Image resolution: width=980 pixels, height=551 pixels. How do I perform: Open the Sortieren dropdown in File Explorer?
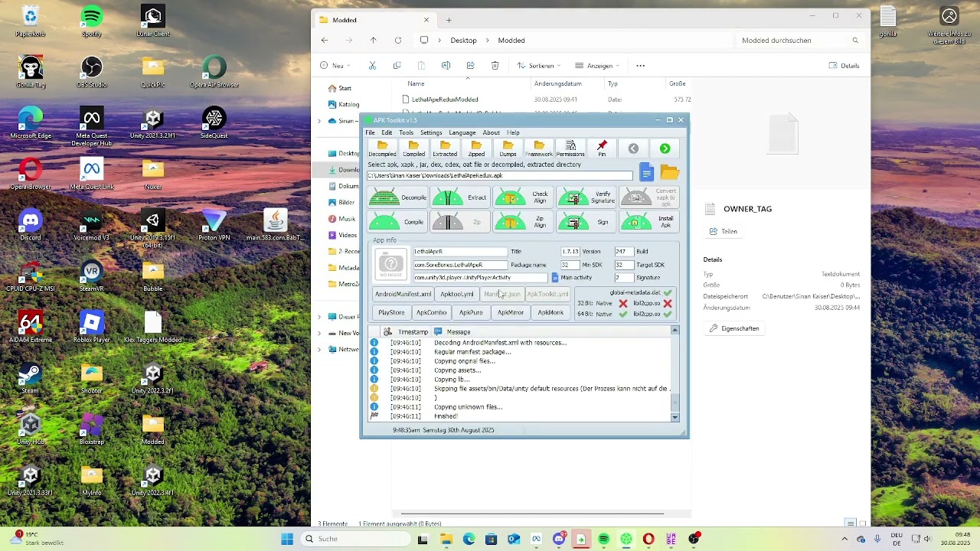[x=539, y=66]
